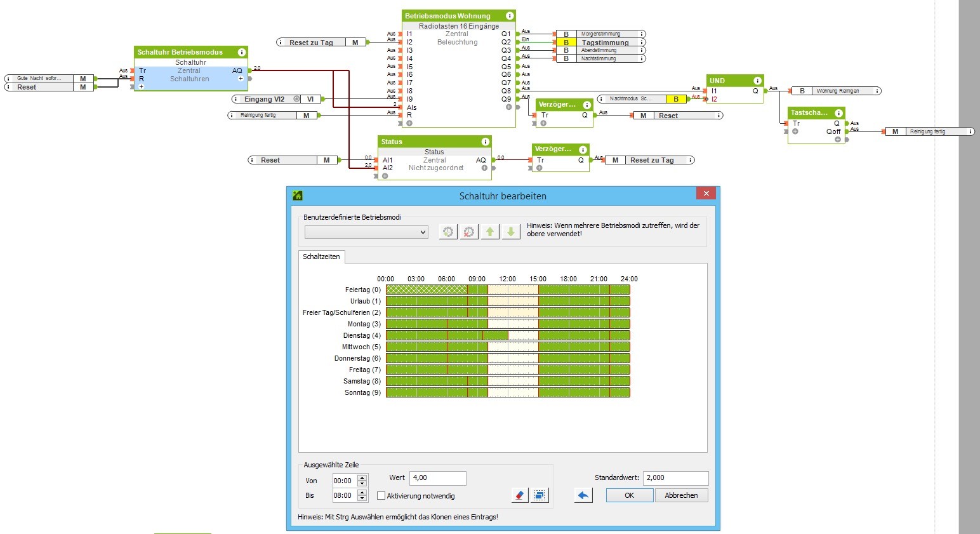Select the hatched segment in the Feiertag row

[427, 290]
